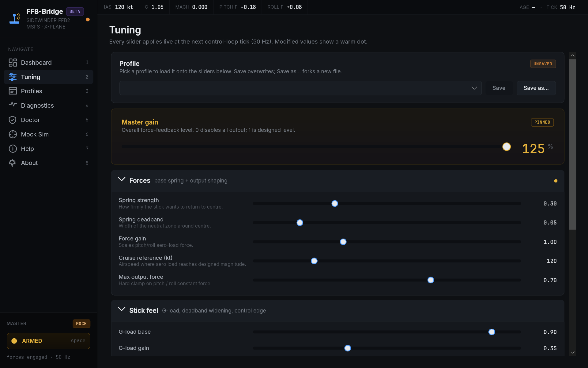
Task: Go to the Profiles page
Action: [32, 91]
